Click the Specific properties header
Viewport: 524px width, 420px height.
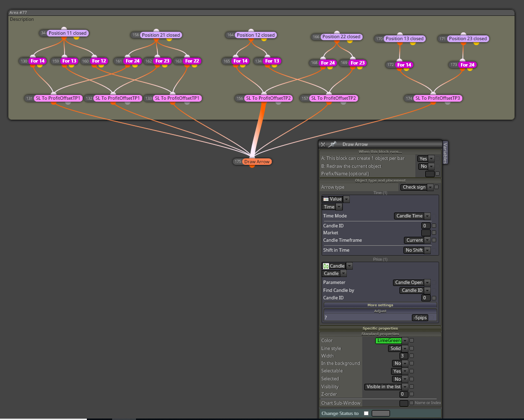point(380,328)
